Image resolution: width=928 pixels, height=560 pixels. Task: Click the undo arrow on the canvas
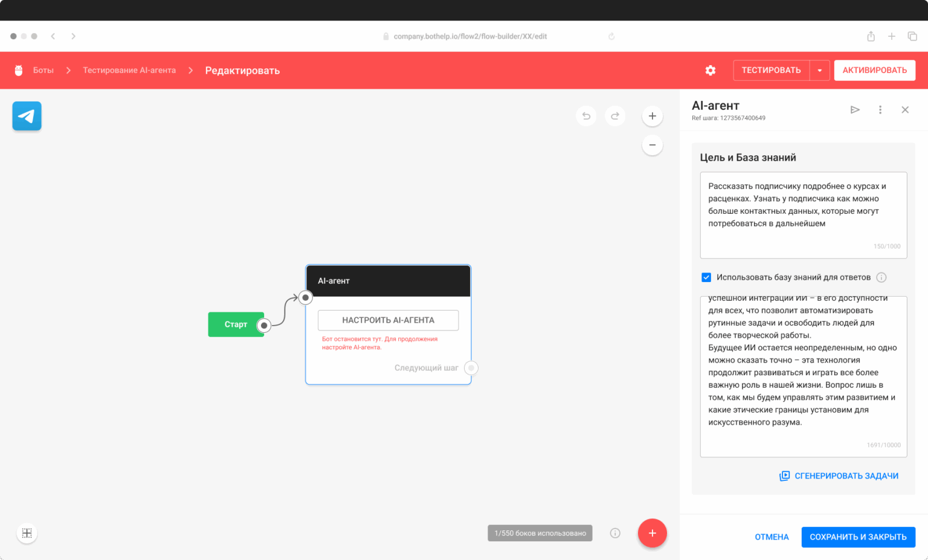pyautogui.click(x=586, y=115)
